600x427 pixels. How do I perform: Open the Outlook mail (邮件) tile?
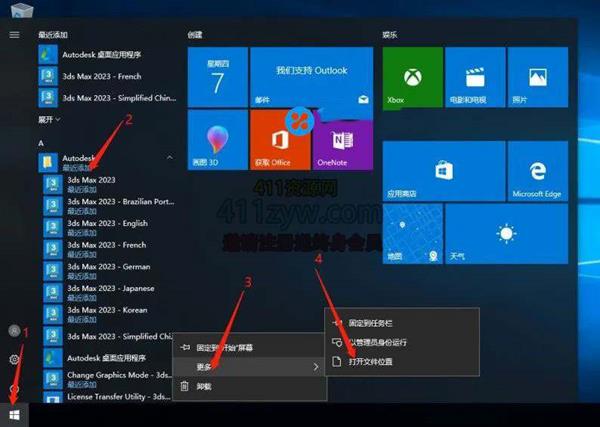tap(310, 80)
